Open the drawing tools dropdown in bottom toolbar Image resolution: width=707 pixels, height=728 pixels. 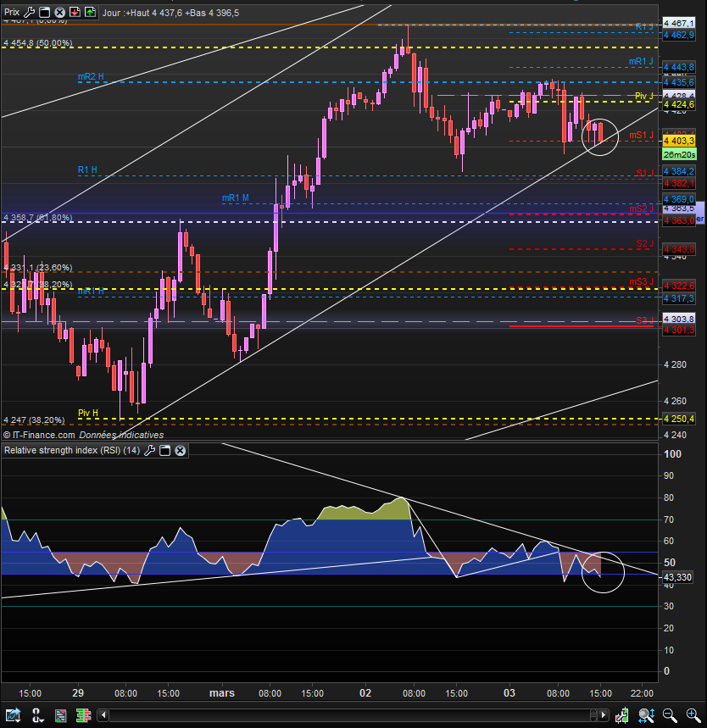coord(38,715)
